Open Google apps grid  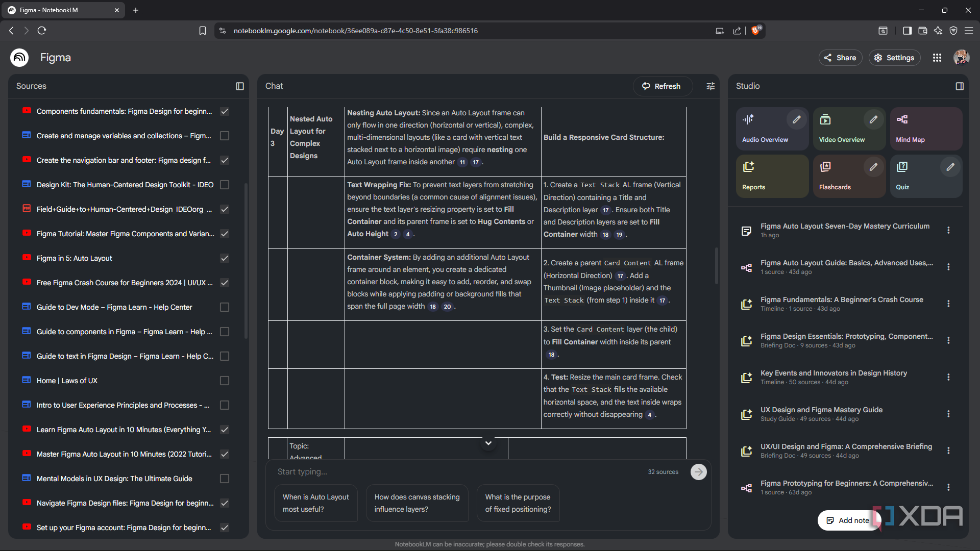click(x=937, y=58)
